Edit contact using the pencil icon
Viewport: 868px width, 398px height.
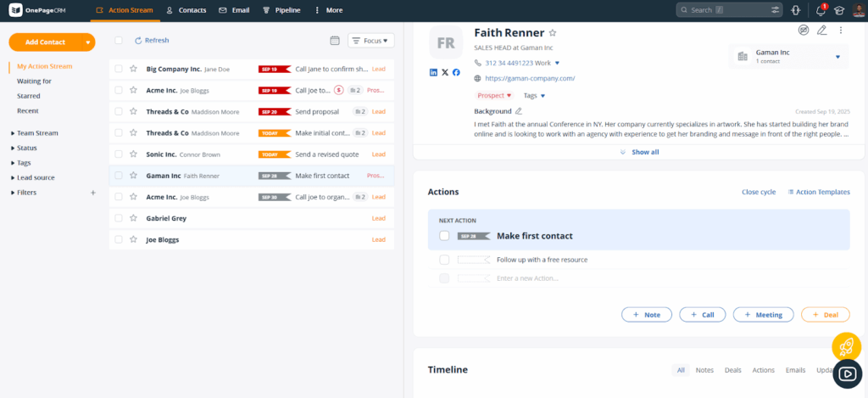(821, 31)
